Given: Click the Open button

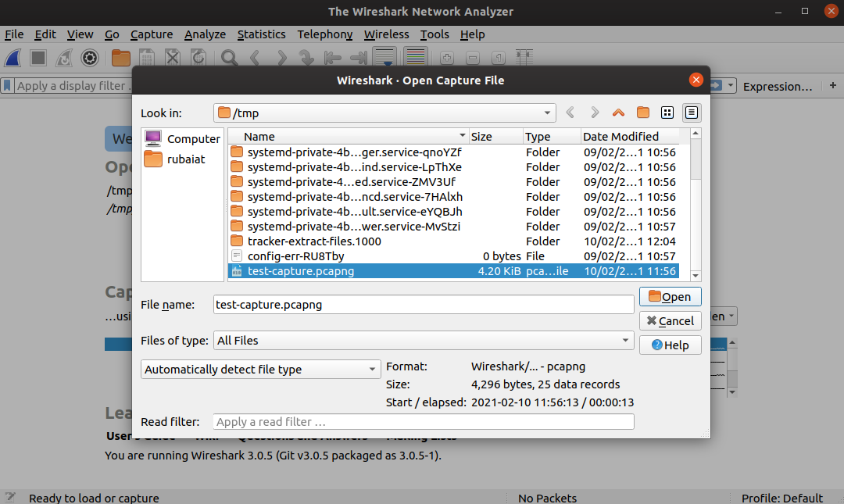Looking at the screenshot, I should (670, 296).
